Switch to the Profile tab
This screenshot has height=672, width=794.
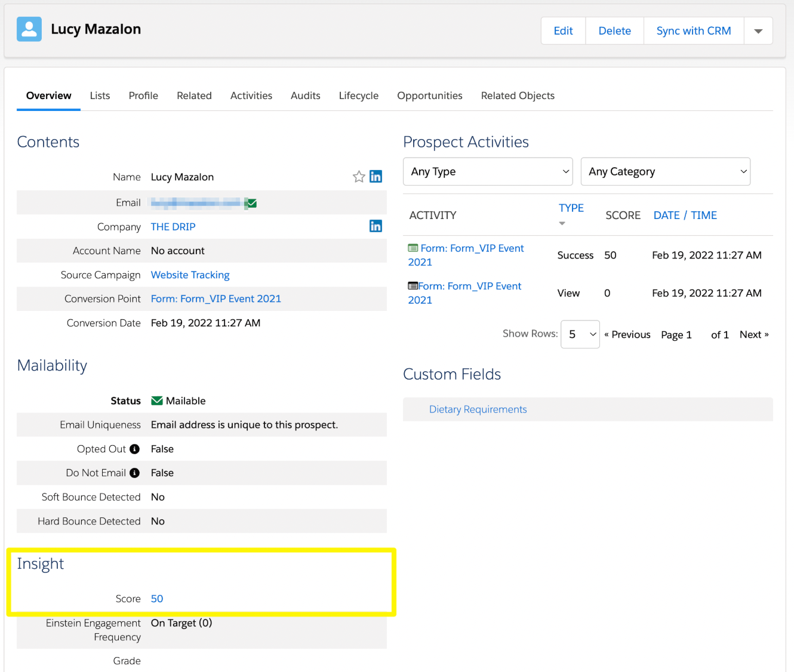(143, 95)
